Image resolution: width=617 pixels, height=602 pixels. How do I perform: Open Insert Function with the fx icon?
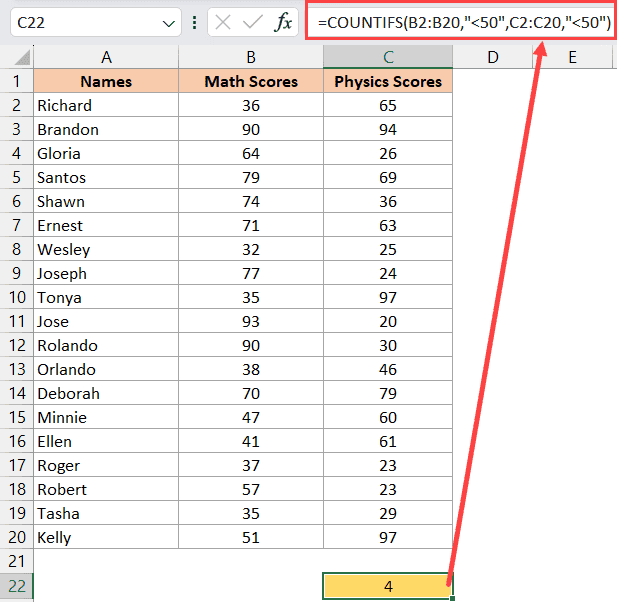pyautogui.click(x=284, y=22)
